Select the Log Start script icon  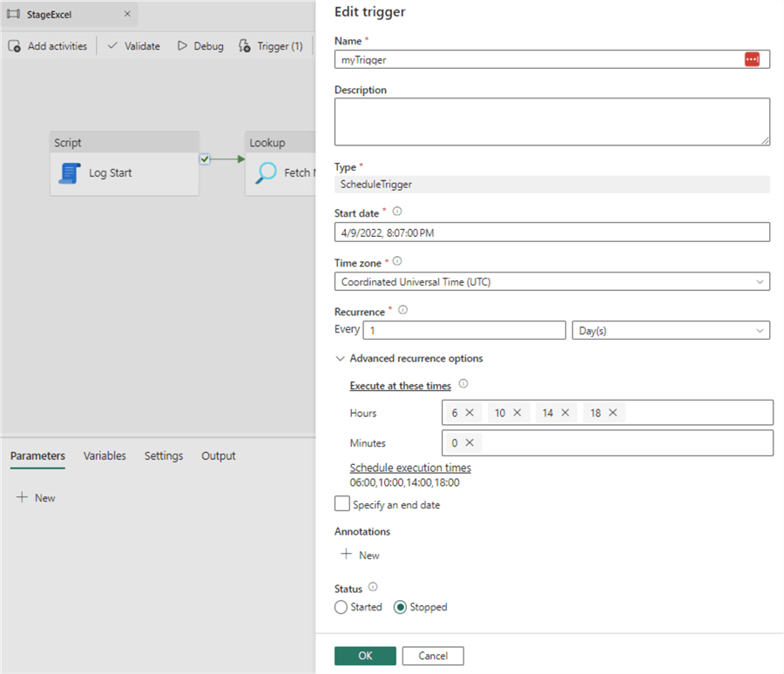pos(70,173)
